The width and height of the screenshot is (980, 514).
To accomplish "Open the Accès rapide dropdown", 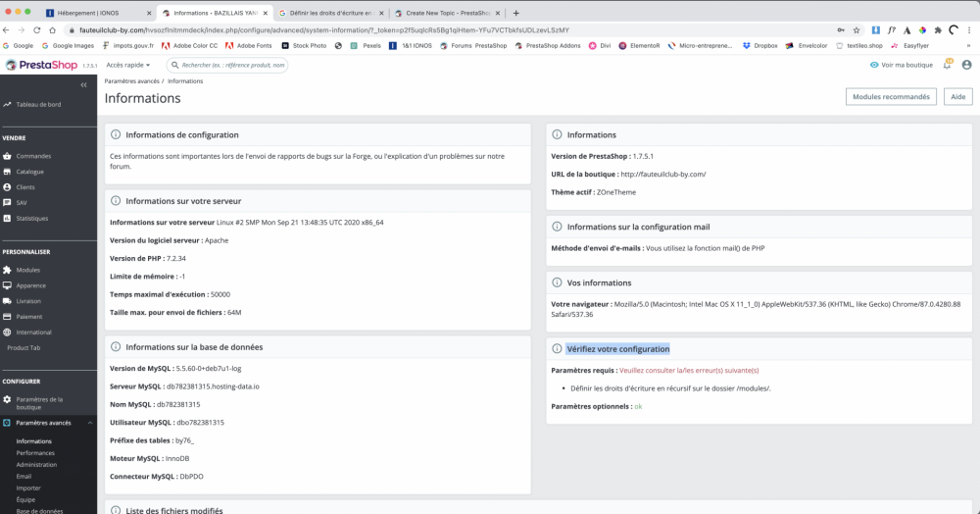I will [x=127, y=65].
